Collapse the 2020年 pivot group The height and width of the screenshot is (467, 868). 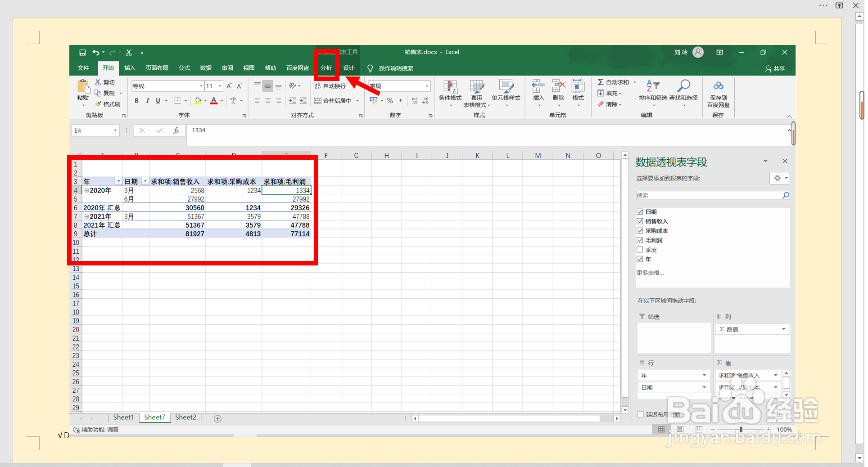86,190
